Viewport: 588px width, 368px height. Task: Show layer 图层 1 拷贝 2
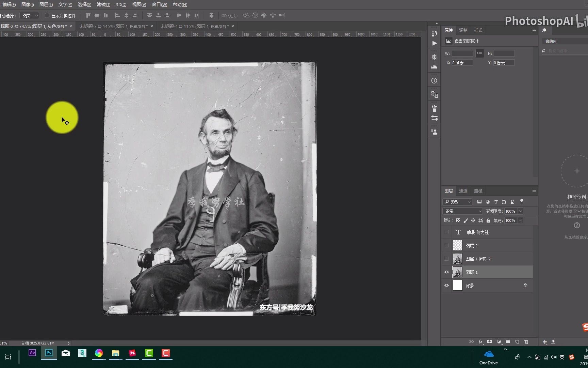pos(446,259)
